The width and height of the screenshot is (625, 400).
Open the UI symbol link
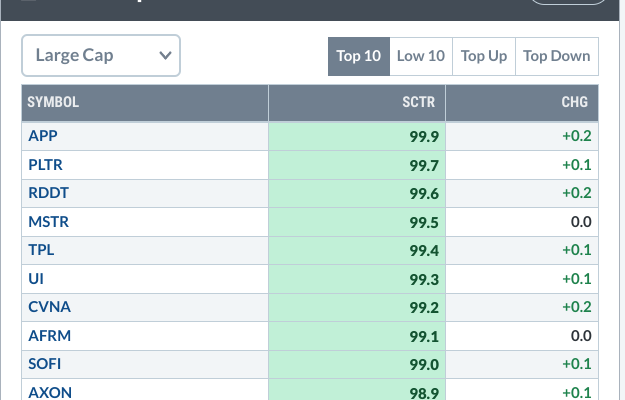(x=36, y=278)
